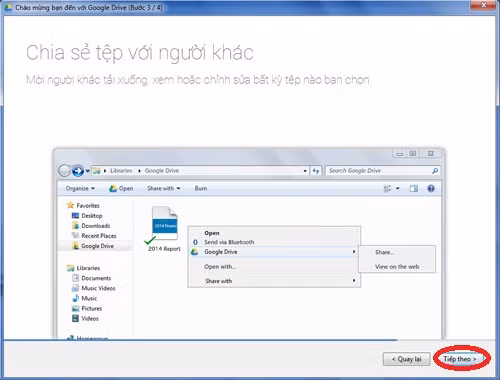500x380 pixels.
Task: Click the forward navigation arrow in Explorer illustration
Action: (78, 171)
